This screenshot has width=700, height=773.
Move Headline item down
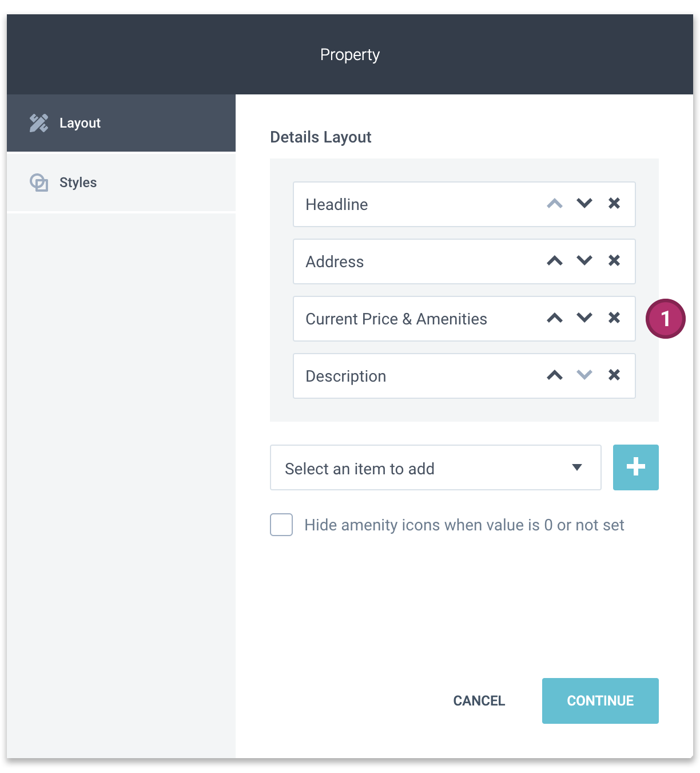[584, 203]
